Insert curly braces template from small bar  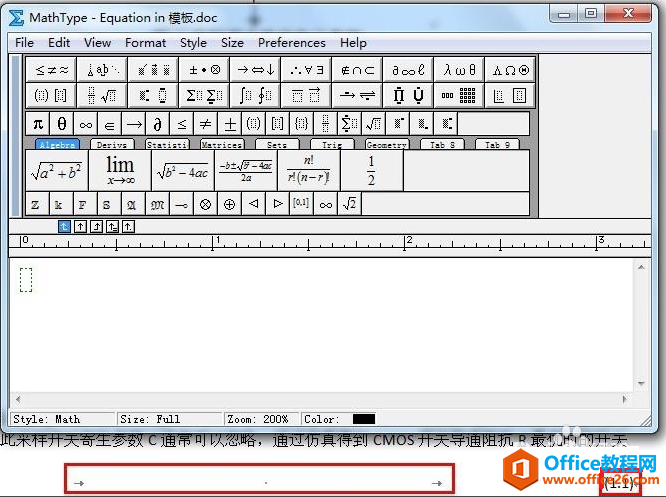pyautogui.click(x=301, y=124)
